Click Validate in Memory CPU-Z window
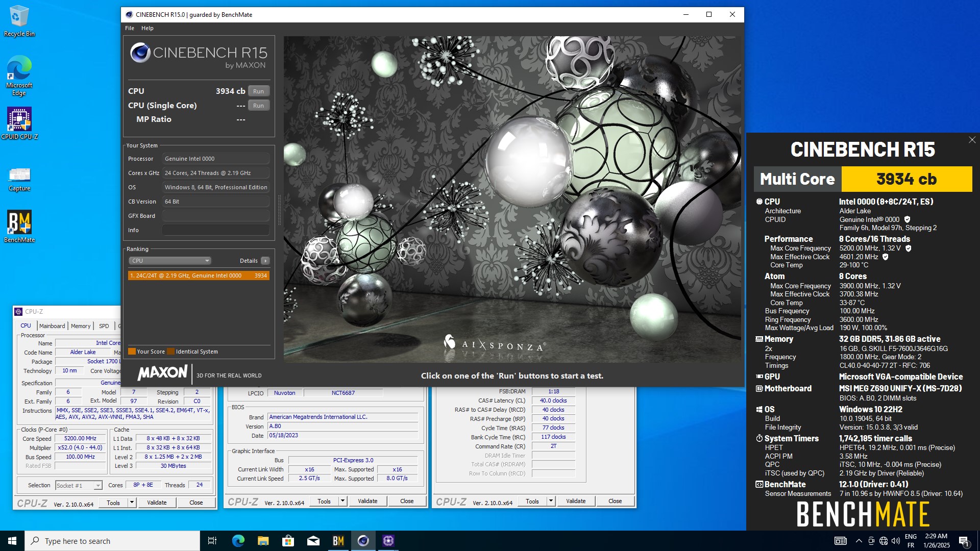 point(576,502)
